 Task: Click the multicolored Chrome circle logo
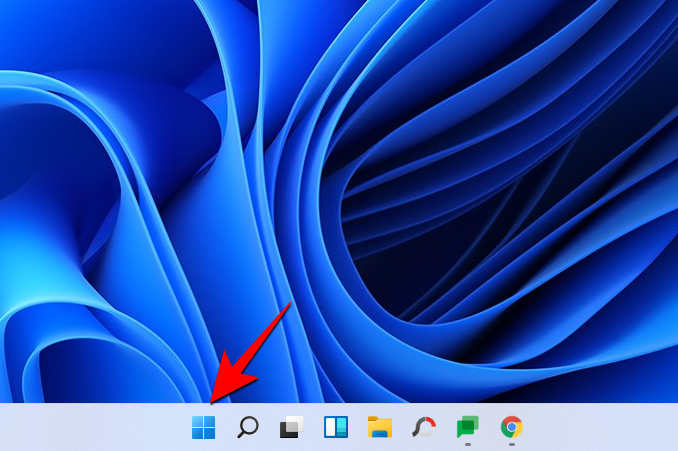pos(512,427)
